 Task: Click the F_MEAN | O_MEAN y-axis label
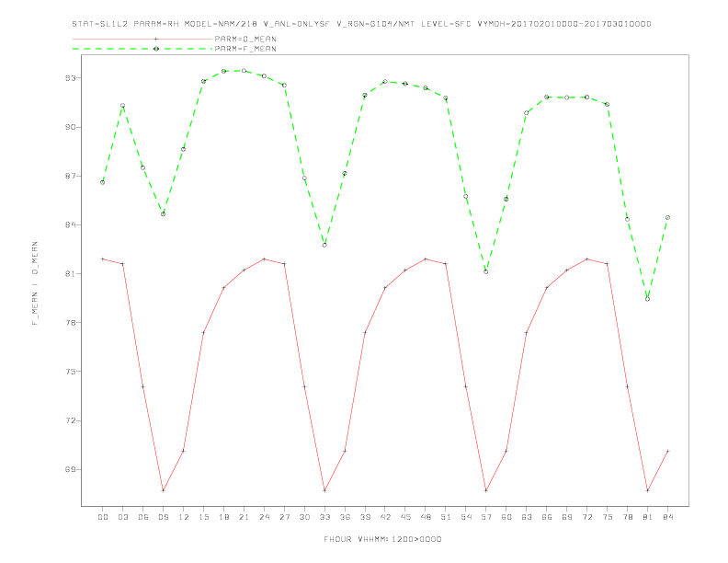pos(35,283)
